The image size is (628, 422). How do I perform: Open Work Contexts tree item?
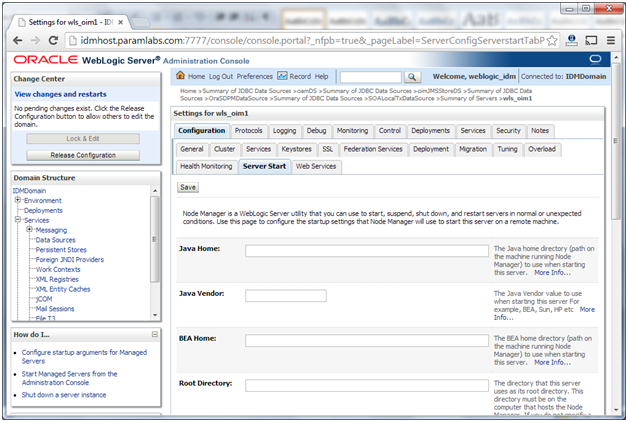pos(58,269)
